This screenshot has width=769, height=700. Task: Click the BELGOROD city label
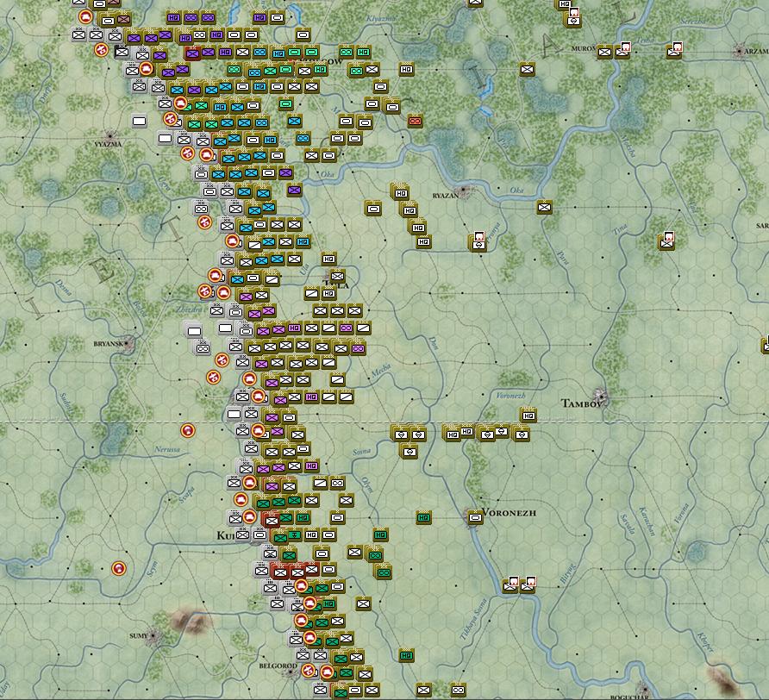(x=278, y=666)
